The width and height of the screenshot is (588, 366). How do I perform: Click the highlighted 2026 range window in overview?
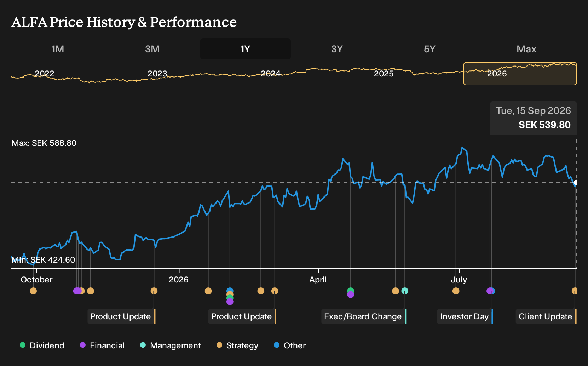(520, 74)
